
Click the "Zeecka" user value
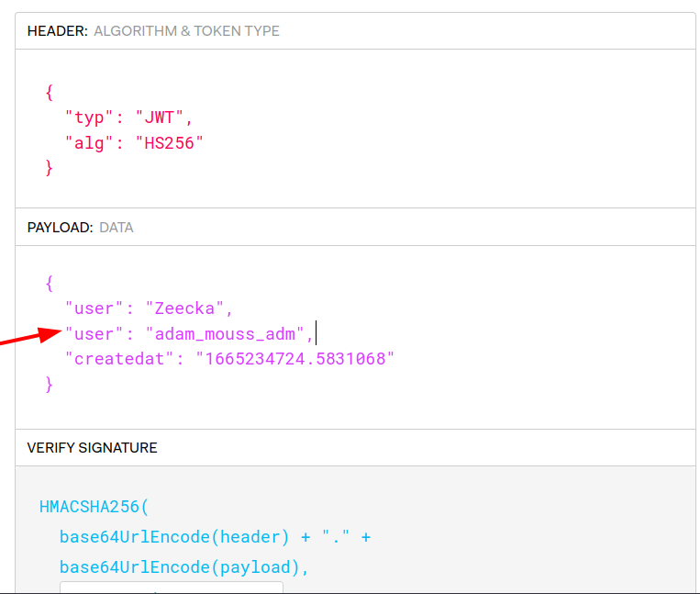pyautogui.click(x=189, y=308)
